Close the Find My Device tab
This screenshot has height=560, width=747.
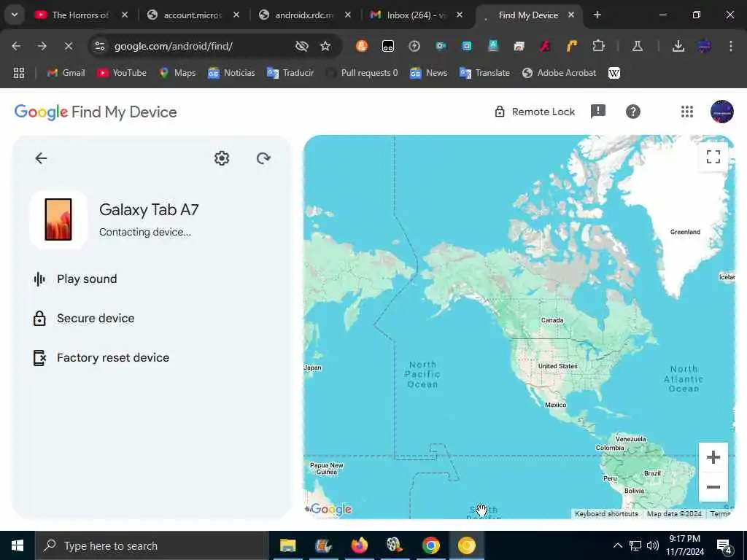coord(570,15)
